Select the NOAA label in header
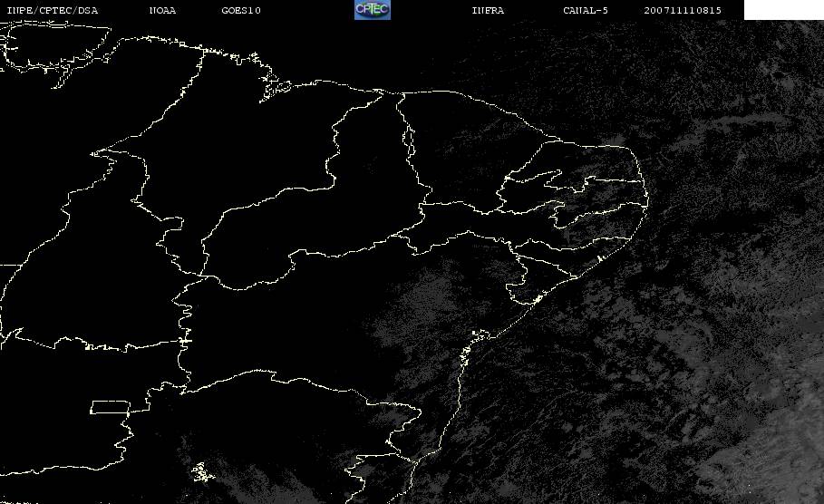 pos(162,10)
